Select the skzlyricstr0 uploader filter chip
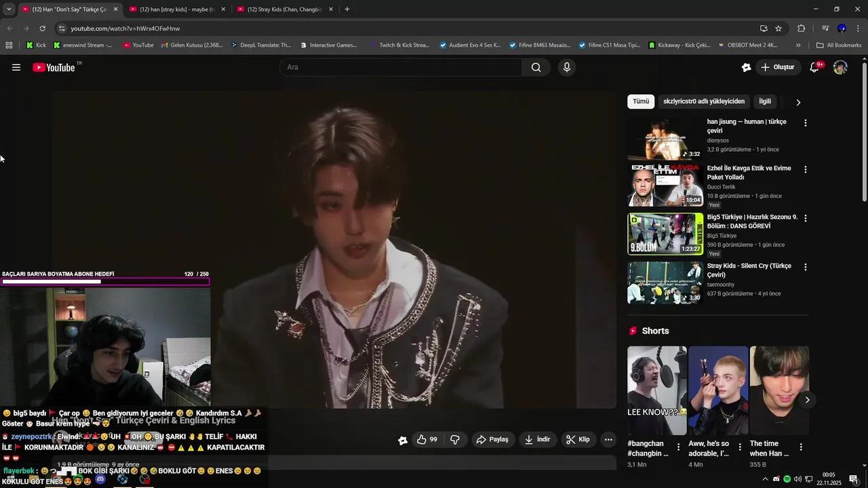Image resolution: width=868 pixels, height=488 pixels. click(704, 101)
